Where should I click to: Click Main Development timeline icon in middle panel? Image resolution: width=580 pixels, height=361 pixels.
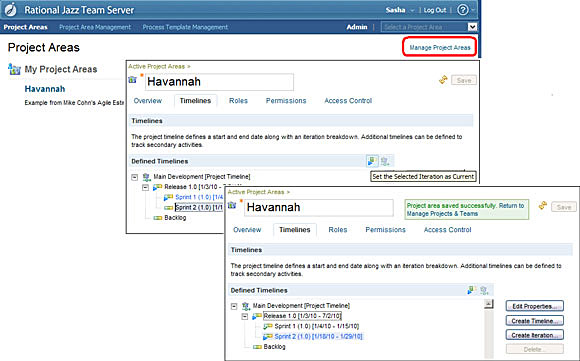(147, 177)
